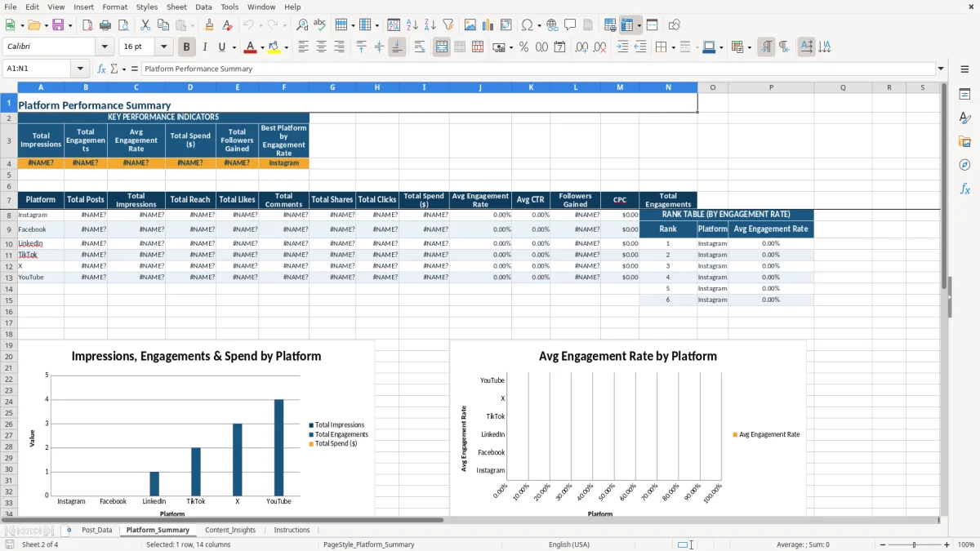Toggle Center Horizontally alignment
980x551 pixels.
(322, 47)
